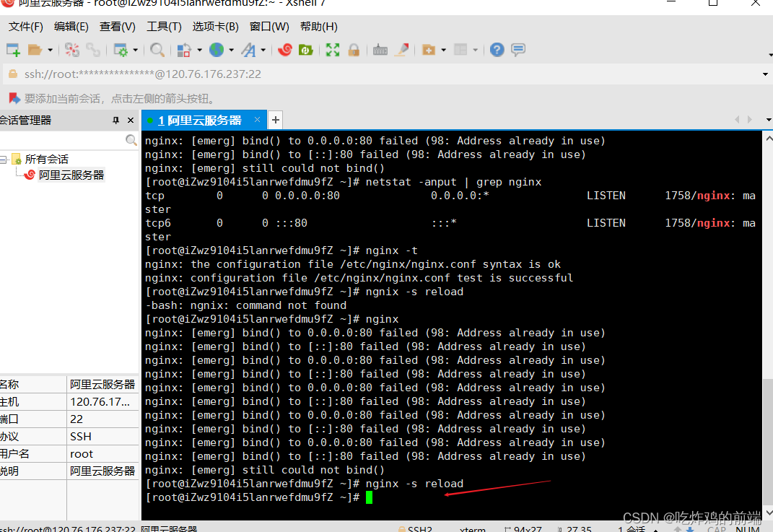The height and width of the screenshot is (532, 773).
Task: Click the red bookmark arrow to add session
Action: pos(14,99)
